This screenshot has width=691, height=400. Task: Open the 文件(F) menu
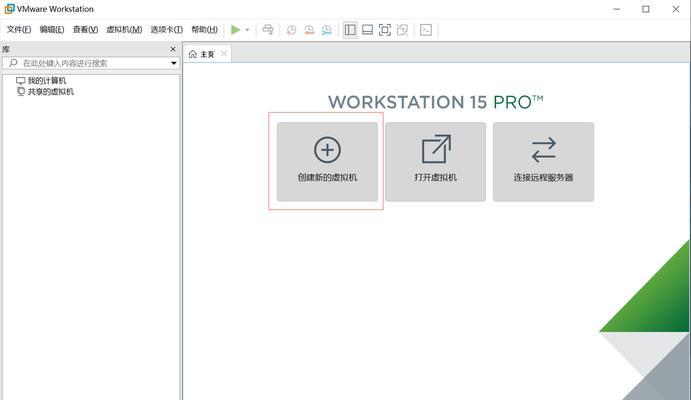tap(19, 30)
